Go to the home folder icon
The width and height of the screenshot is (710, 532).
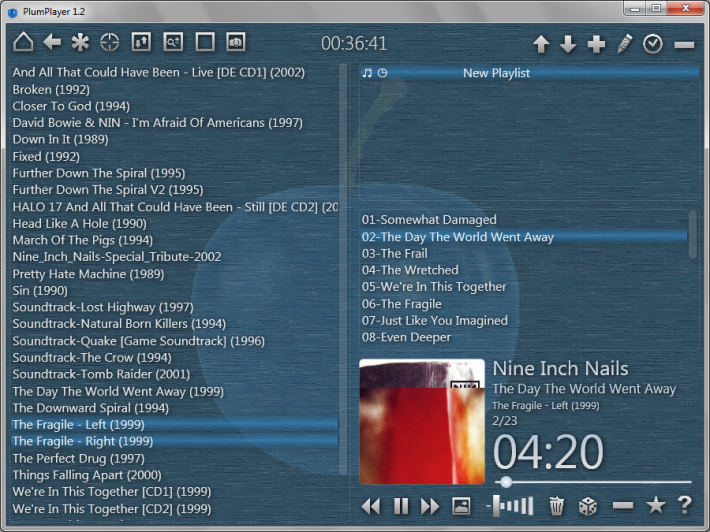tap(23, 42)
